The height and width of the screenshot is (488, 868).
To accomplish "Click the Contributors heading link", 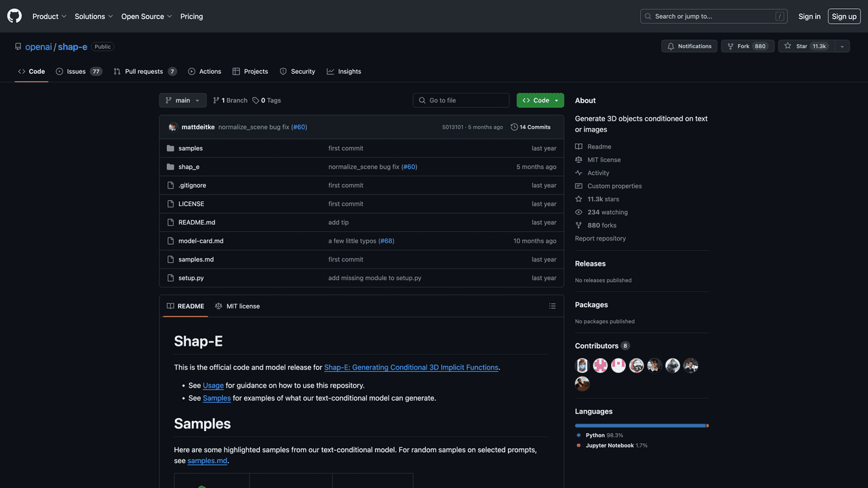I will tap(602, 346).
